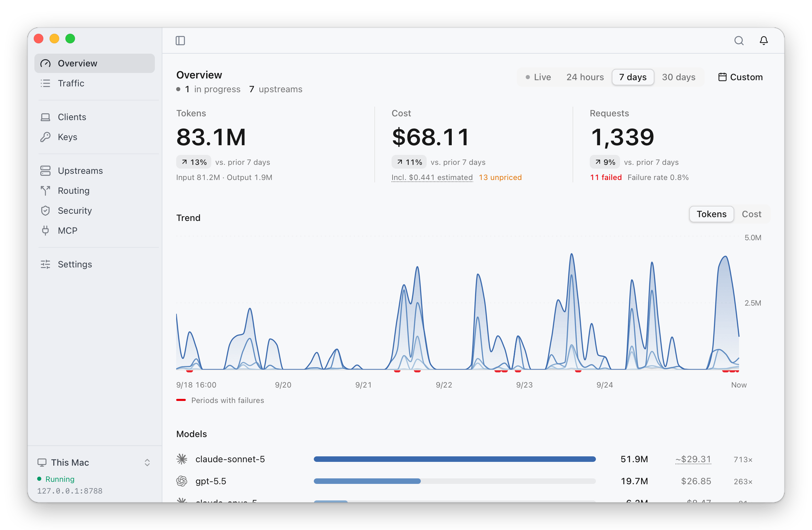The height and width of the screenshot is (530, 812).
Task: Select MCP in sidebar
Action: point(95,231)
